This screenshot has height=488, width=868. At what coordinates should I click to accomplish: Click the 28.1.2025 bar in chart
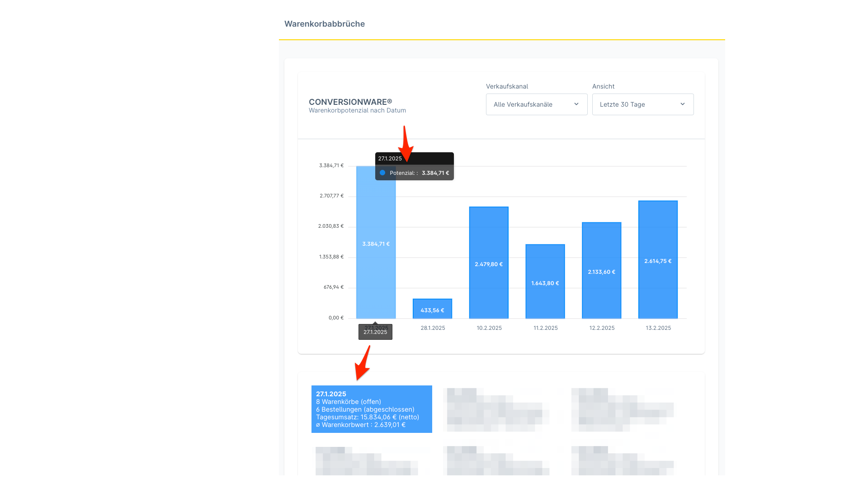[432, 309]
